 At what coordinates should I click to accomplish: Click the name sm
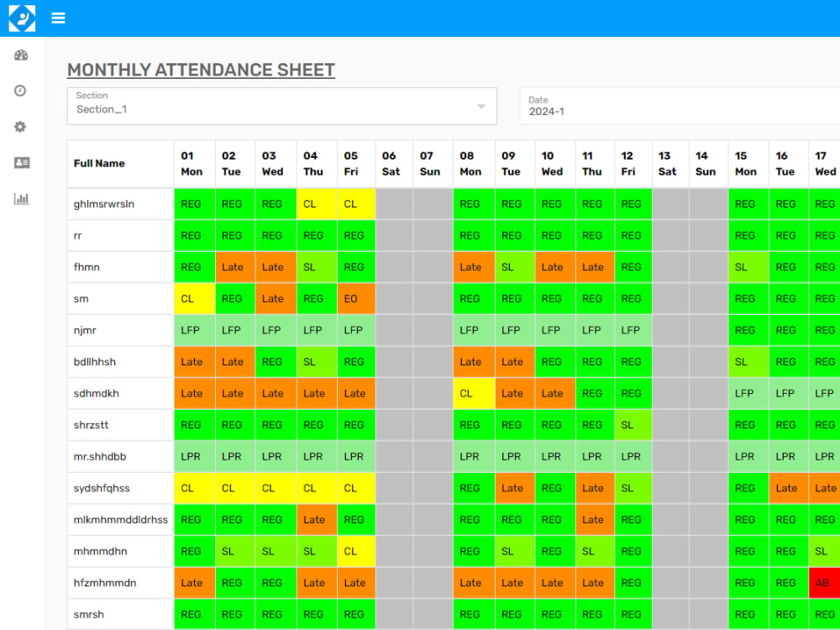(81, 299)
